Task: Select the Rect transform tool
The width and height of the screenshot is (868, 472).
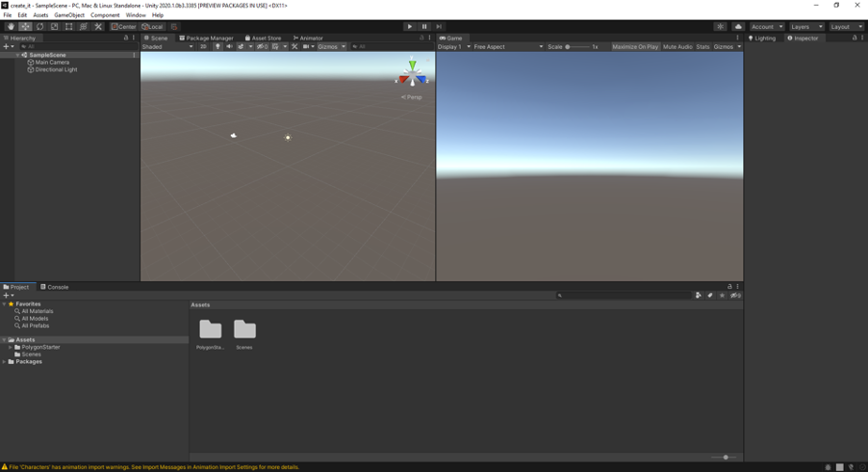Action: tap(68, 27)
